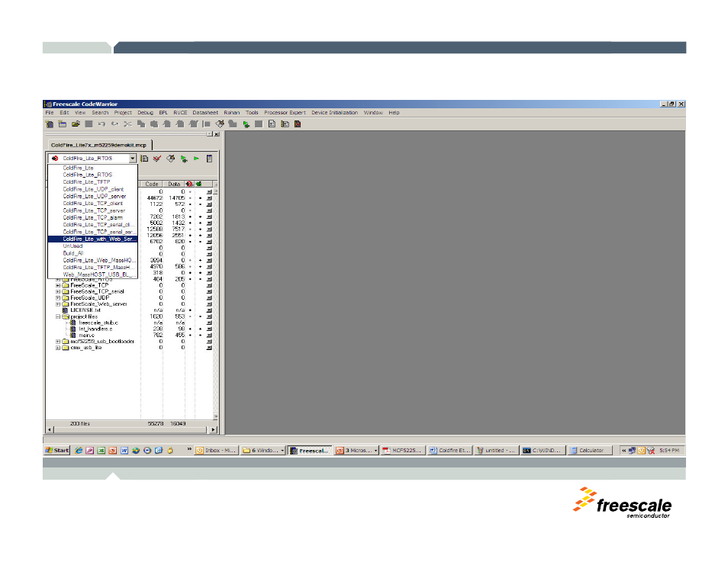This screenshot has height=562, width=728.
Task: Collapse the project files folder
Action: [58, 316]
